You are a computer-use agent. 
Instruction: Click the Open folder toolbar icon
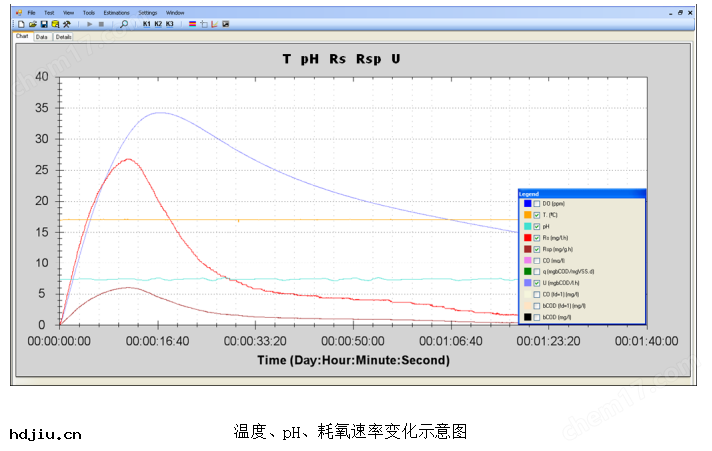pyautogui.click(x=33, y=23)
